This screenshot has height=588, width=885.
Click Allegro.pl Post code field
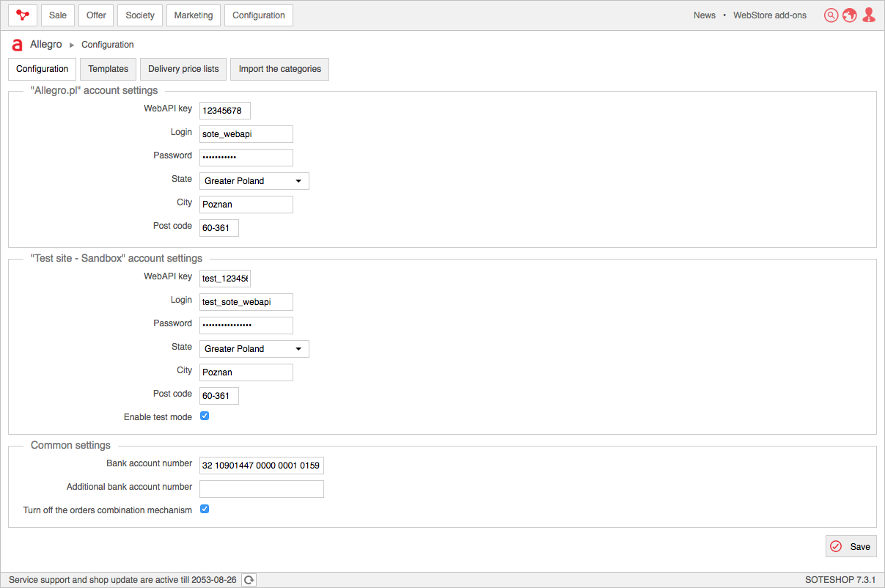219,228
